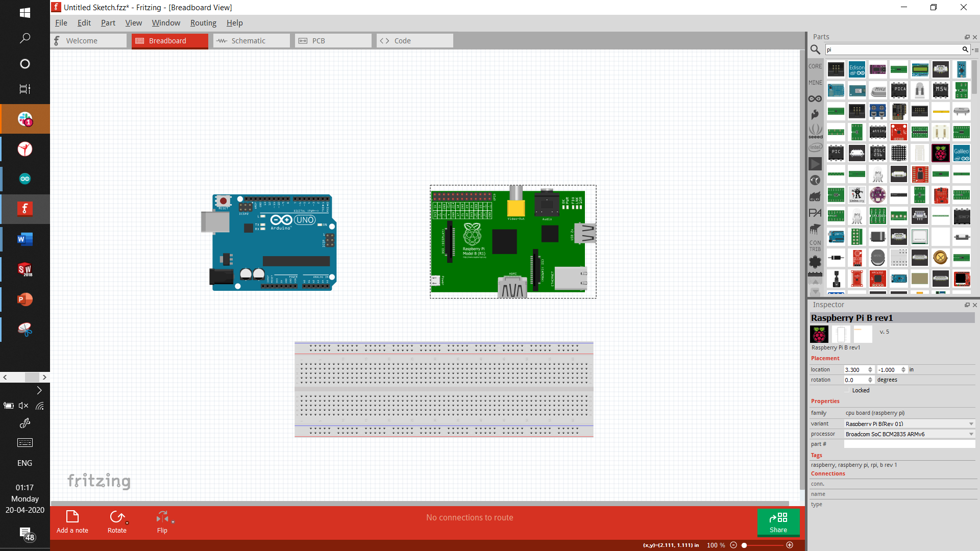Open the Parts bin options menu
The width and height of the screenshot is (980, 551).
point(975,50)
